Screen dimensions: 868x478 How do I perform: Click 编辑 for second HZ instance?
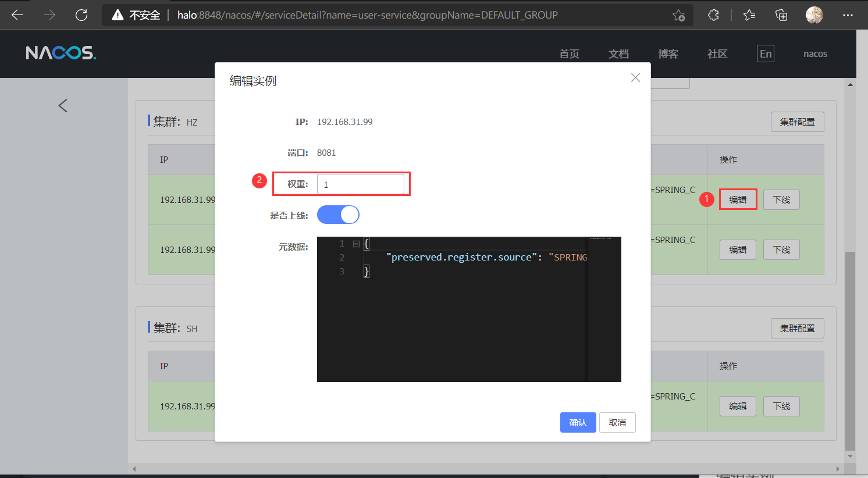click(738, 249)
